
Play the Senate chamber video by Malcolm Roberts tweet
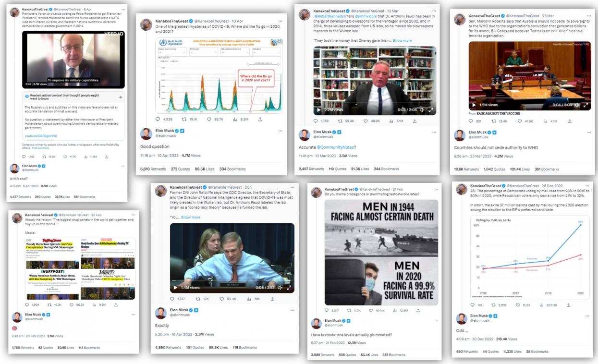click(x=475, y=105)
